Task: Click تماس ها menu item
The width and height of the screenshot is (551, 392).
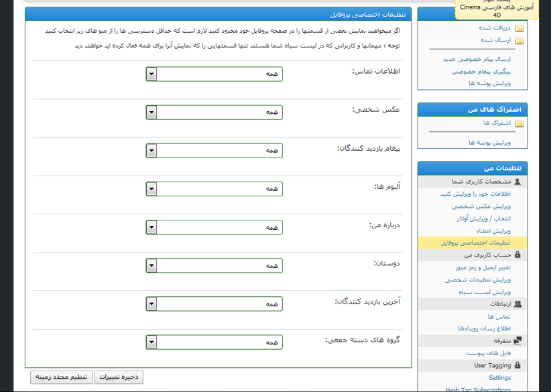Action: (499, 317)
